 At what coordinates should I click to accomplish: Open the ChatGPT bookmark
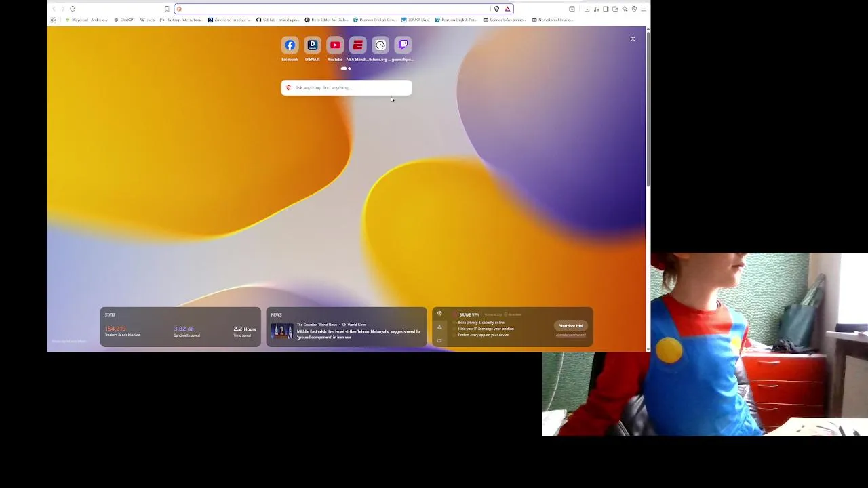click(x=123, y=20)
